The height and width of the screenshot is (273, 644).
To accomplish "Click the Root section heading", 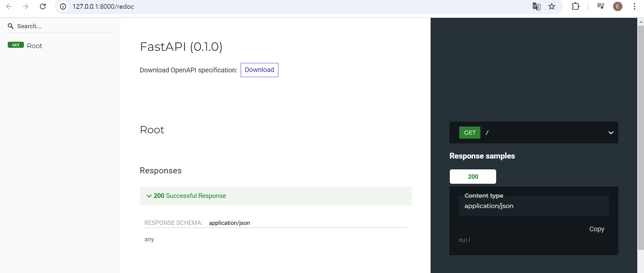I will pos(152,130).
